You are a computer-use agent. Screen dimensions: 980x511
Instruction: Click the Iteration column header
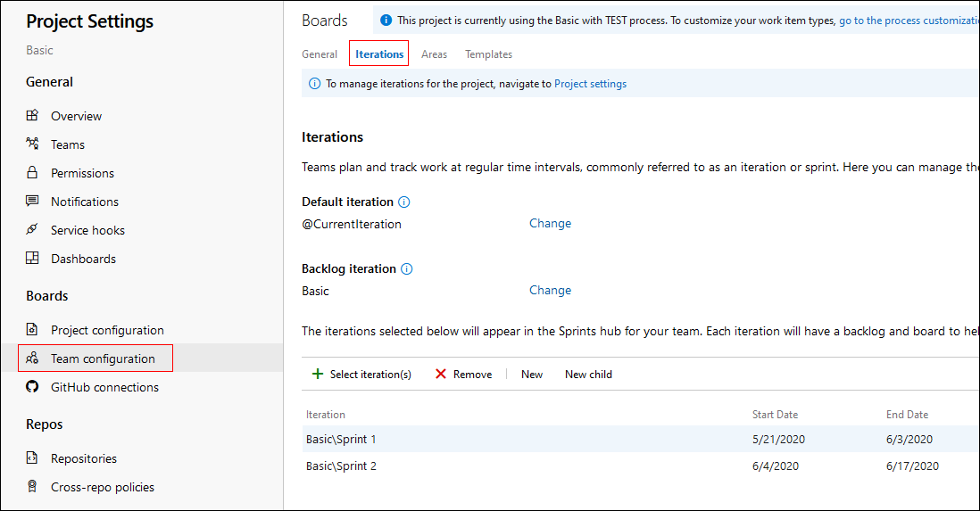(x=326, y=414)
